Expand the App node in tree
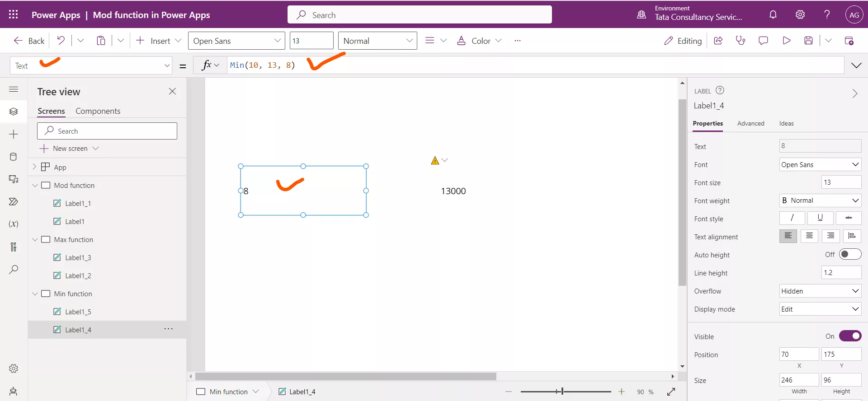 point(34,167)
